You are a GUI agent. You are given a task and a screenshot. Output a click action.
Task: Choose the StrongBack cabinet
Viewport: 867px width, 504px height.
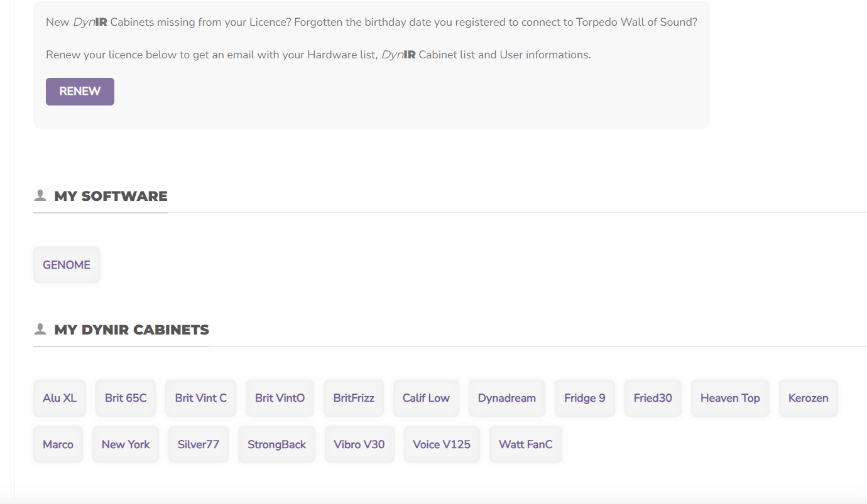point(276,444)
